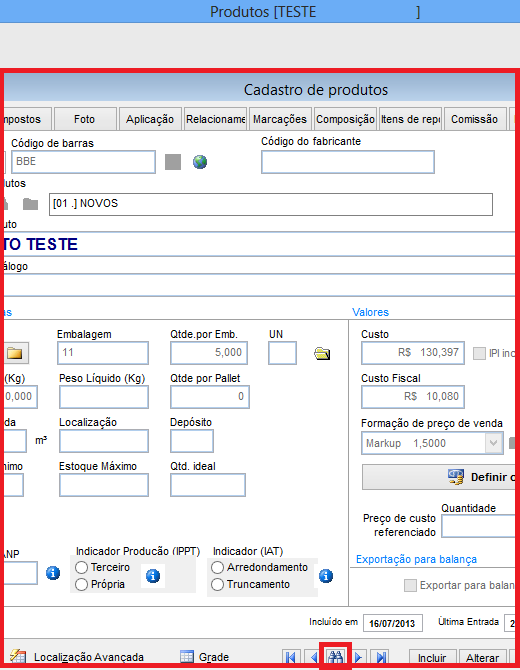The image size is (520, 670).
Task: Select the Própria radio option
Action: click(x=81, y=584)
